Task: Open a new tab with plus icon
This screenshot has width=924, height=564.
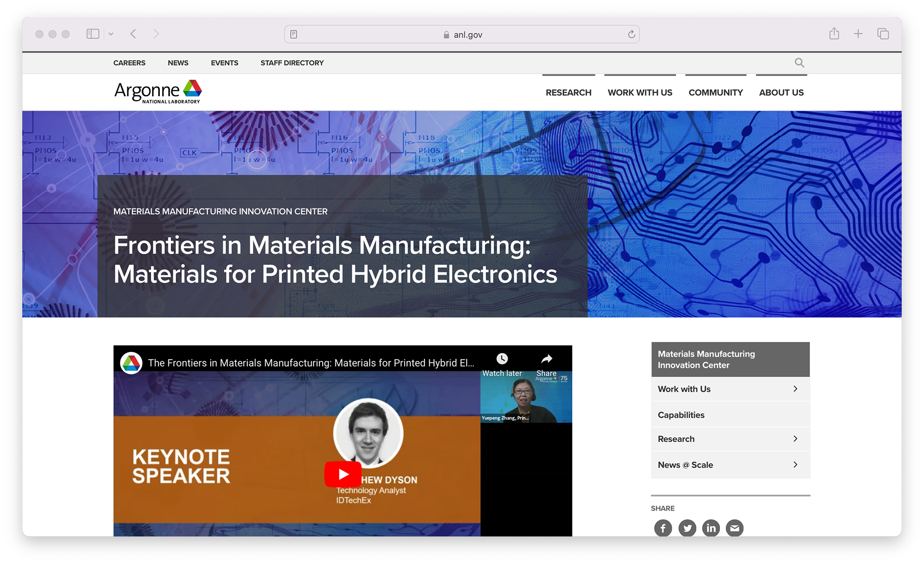Action: [x=858, y=34]
